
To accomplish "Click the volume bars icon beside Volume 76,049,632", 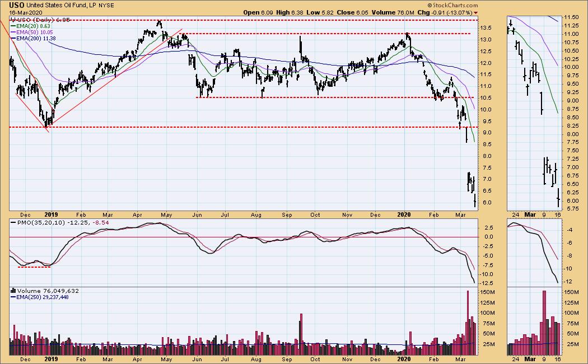I will 13,291.
